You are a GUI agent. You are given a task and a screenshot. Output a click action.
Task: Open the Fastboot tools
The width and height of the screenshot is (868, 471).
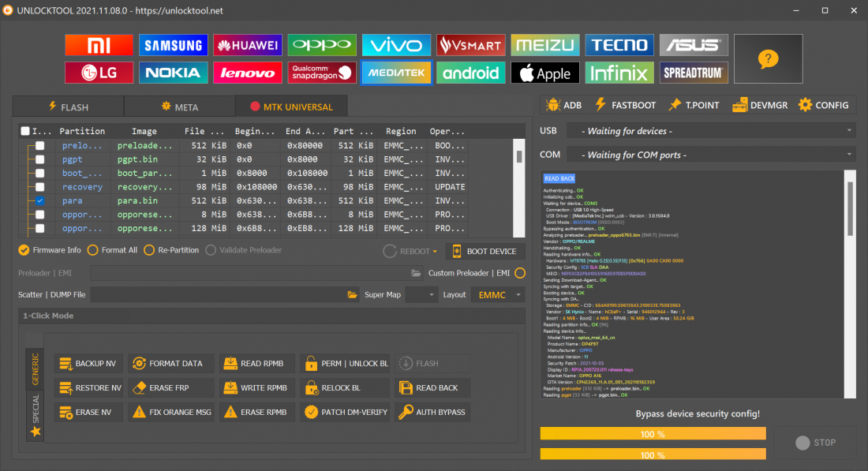point(626,105)
